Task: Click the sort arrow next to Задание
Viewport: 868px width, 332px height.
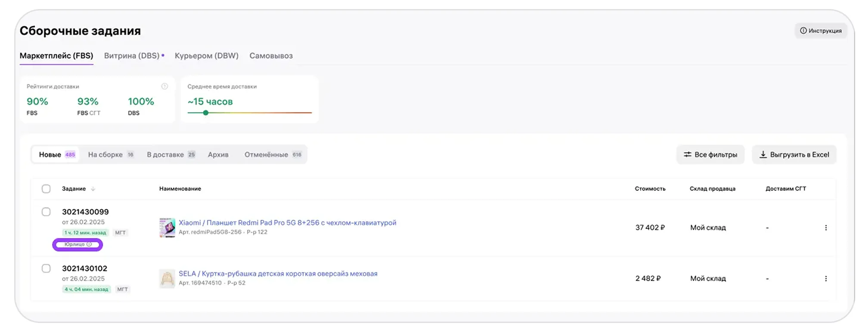Action: click(x=93, y=189)
